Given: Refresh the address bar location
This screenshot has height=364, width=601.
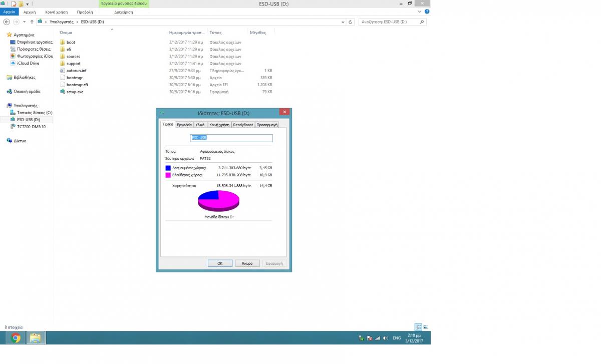Looking at the screenshot, I should [x=351, y=22].
